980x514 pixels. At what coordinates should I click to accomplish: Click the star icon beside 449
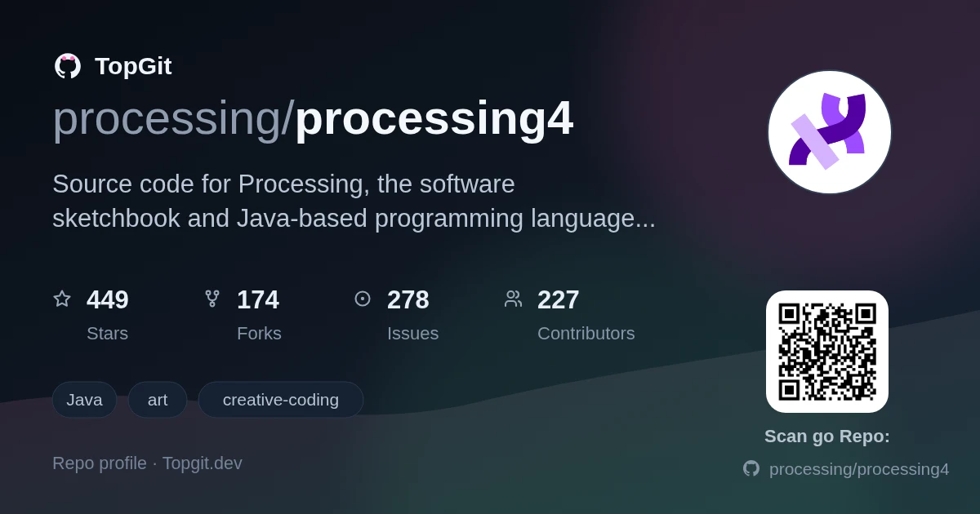(62, 299)
